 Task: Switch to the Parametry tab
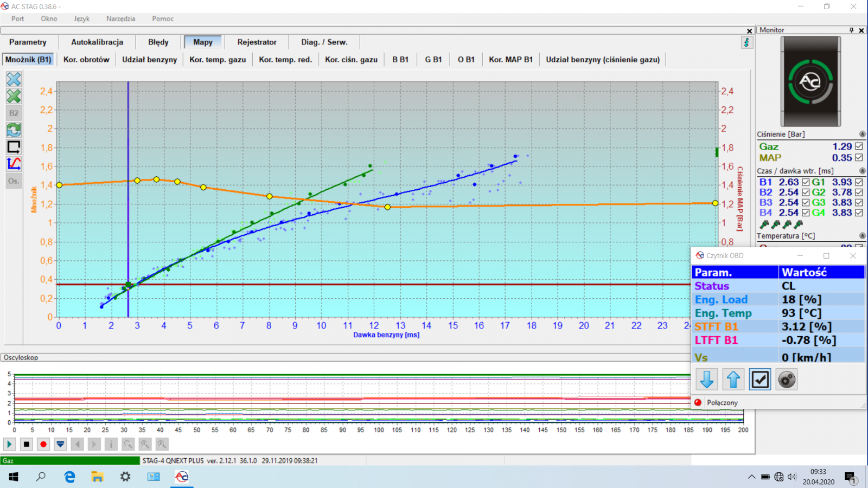coord(28,42)
